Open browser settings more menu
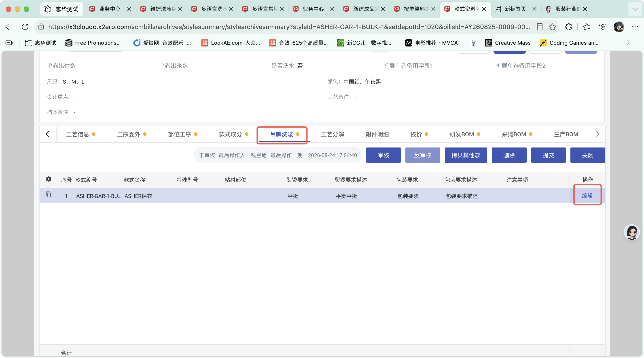This screenshot has height=358, width=644. [635, 27]
